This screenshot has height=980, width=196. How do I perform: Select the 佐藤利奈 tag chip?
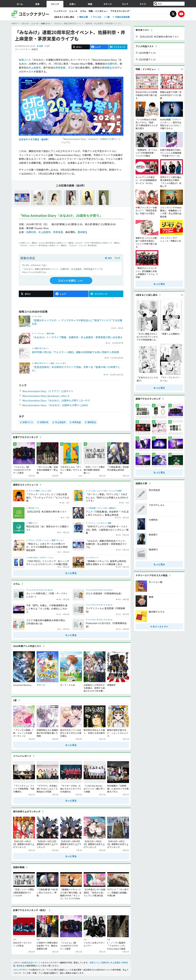pyautogui.click(x=43, y=422)
